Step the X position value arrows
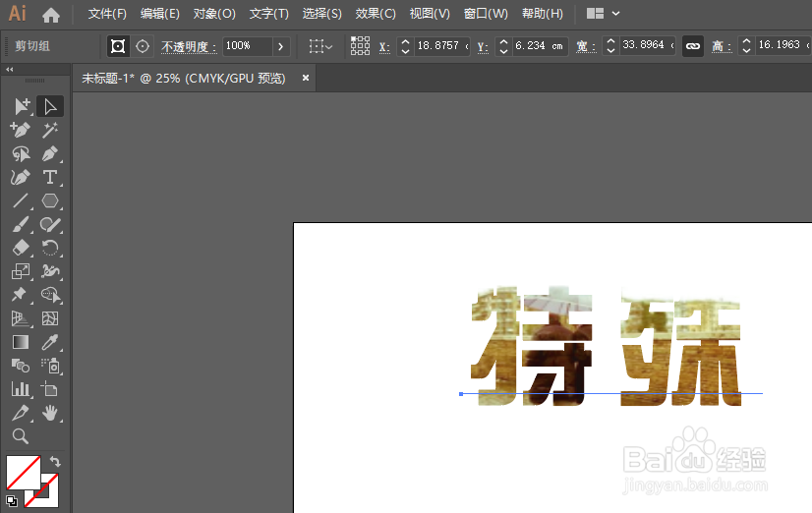Screen dimensions: 812x513 click(405, 46)
